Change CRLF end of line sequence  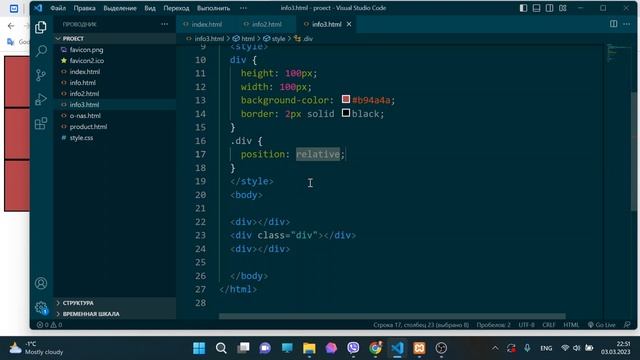pos(549,325)
